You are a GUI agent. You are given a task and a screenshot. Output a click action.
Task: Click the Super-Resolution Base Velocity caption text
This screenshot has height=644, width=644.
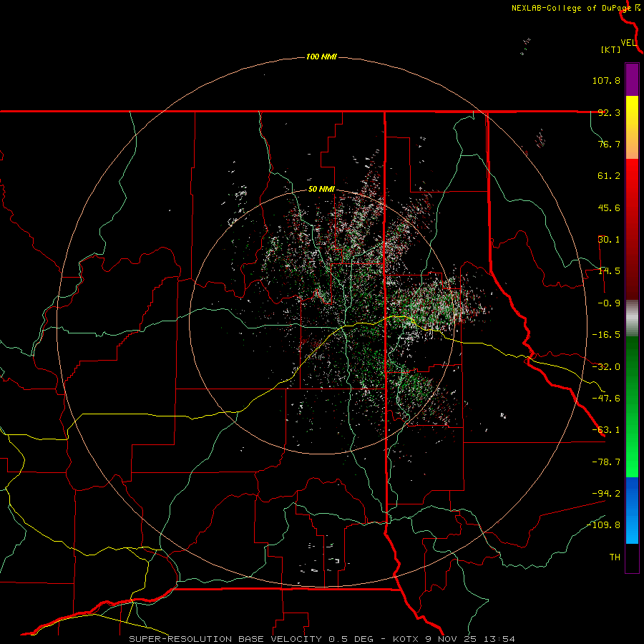pyautogui.click(x=322, y=639)
